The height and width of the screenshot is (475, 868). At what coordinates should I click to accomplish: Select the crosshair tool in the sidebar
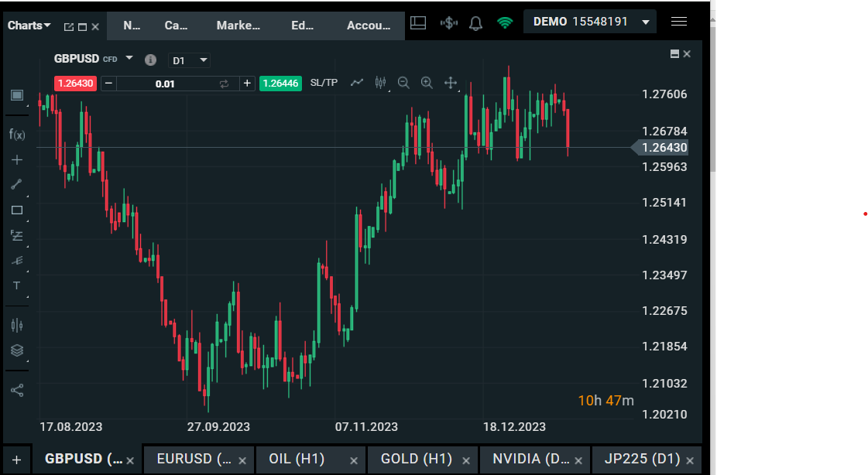coord(16,159)
